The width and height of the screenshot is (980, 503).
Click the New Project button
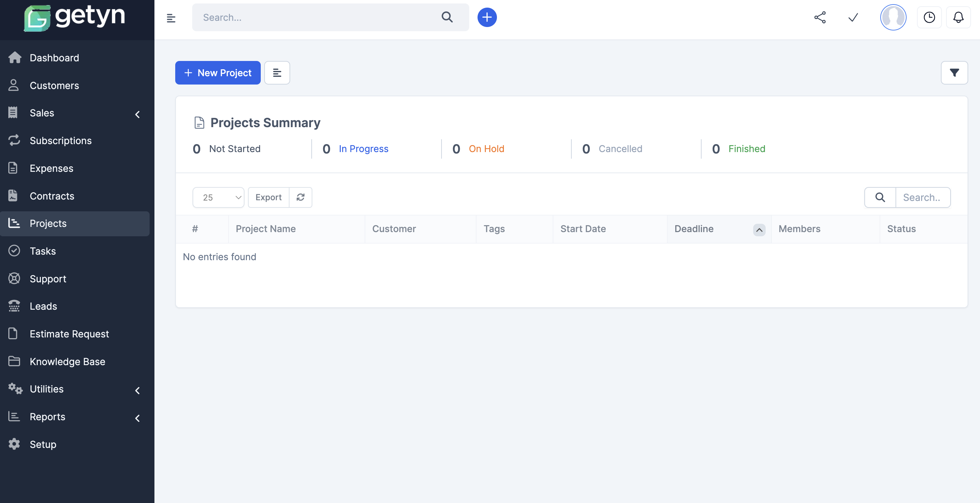point(217,72)
